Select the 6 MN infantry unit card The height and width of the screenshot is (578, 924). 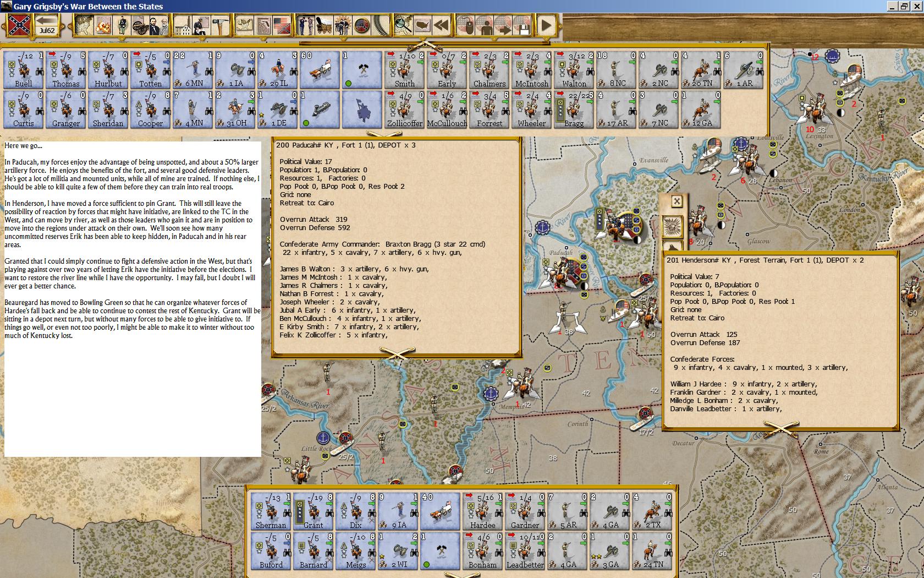(x=193, y=69)
